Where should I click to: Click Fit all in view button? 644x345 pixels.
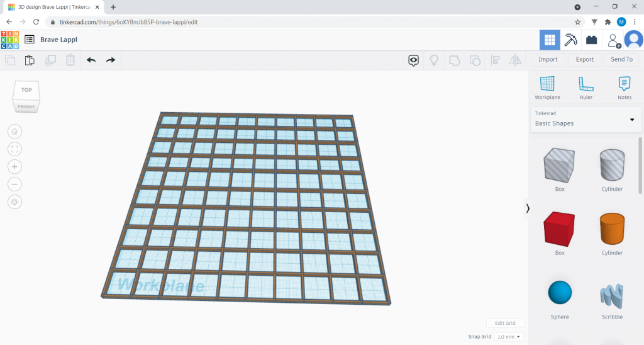(x=15, y=149)
